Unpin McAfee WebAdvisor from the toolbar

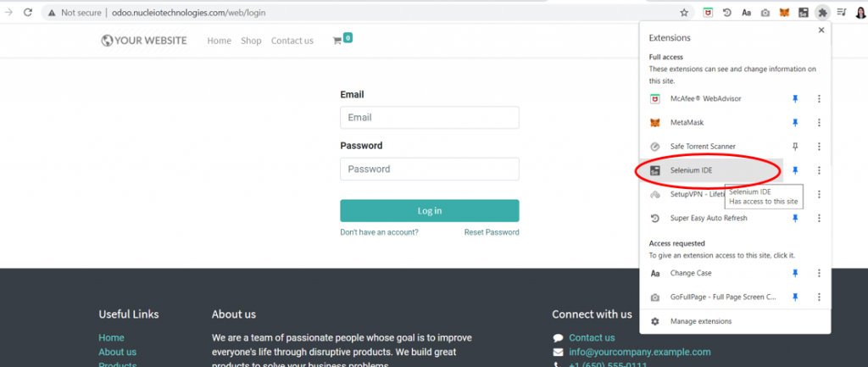coord(795,98)
